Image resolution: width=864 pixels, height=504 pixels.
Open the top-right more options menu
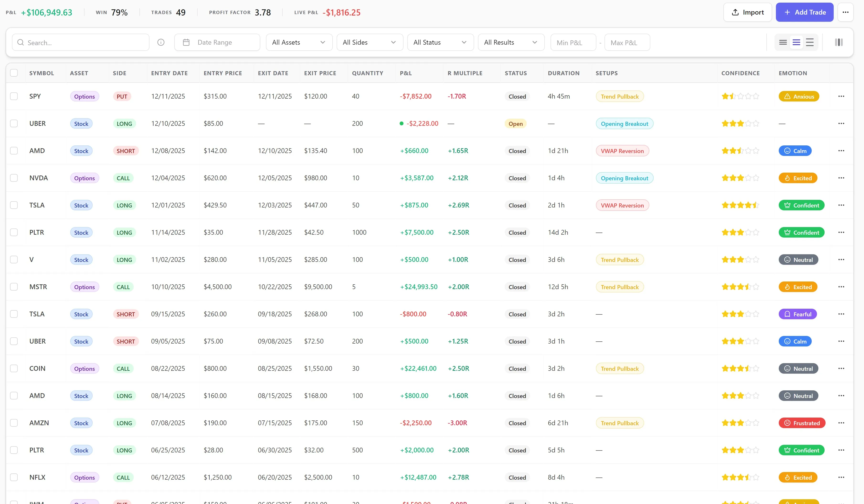click(845, 12)
